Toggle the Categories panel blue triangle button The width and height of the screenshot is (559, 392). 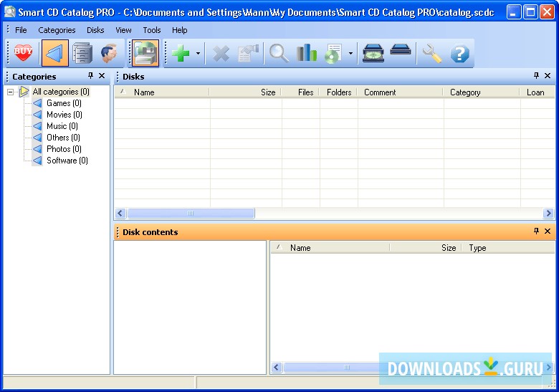pos(55,54)
